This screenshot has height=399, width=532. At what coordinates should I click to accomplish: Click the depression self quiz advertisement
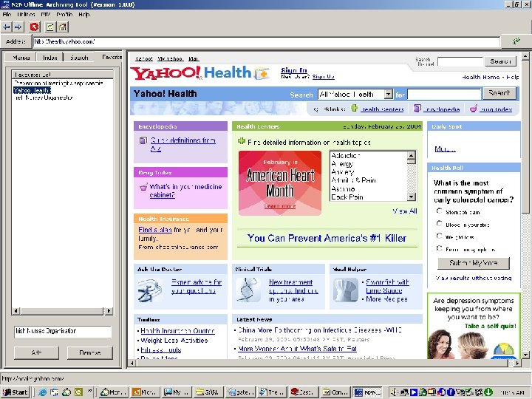(474, 326)
